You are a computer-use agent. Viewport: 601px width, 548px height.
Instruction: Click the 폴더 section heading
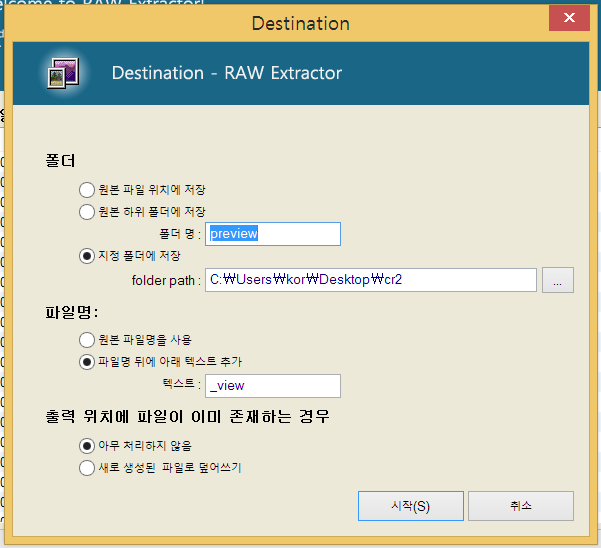point(61,160)
